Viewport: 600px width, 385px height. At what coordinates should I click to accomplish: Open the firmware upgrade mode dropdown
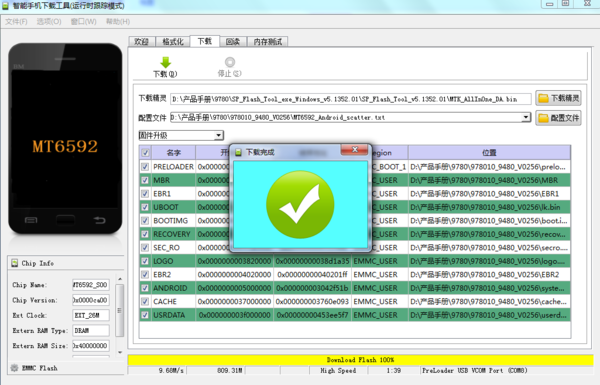pyautogui.click(x=218, y=135)
